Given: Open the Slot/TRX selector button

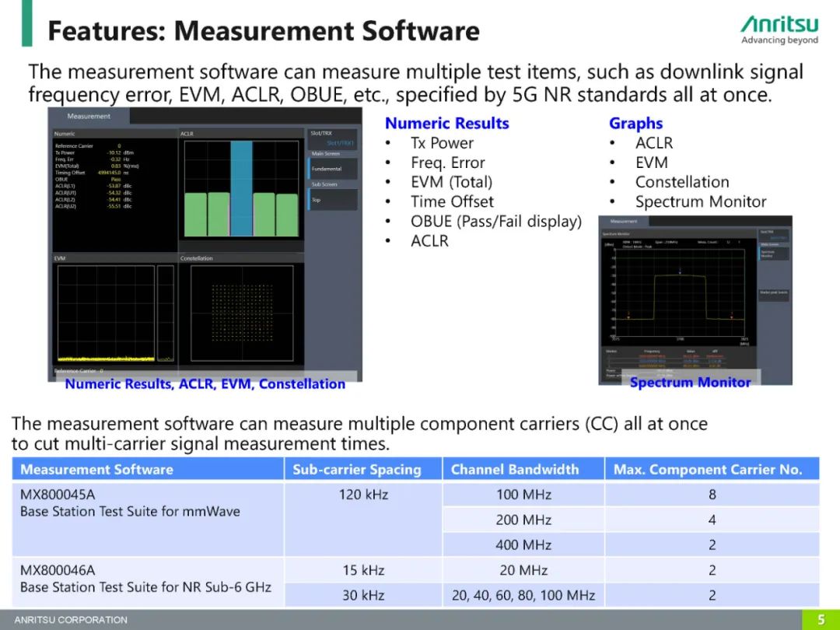Looking at the screenshot, I should click(333, 138).
